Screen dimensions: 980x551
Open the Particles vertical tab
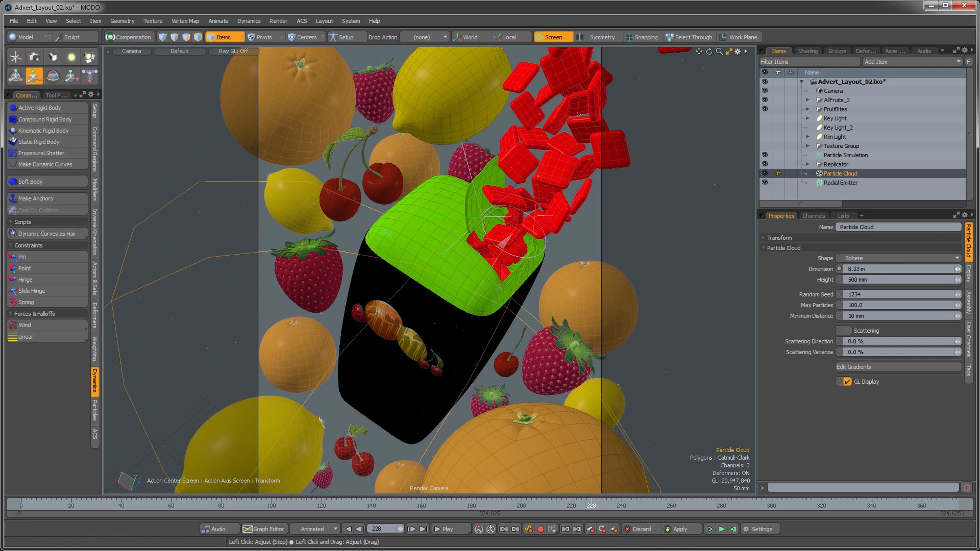tap(95, 410)
